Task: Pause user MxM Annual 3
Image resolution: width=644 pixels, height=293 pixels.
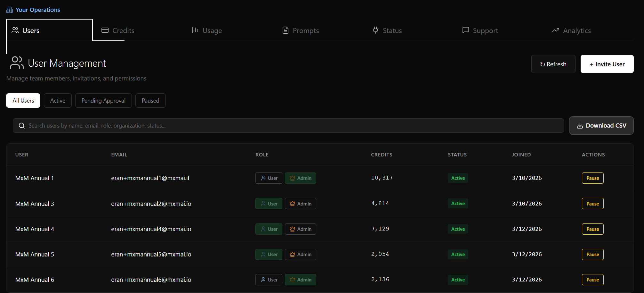Action: click(x=592, y=204)
